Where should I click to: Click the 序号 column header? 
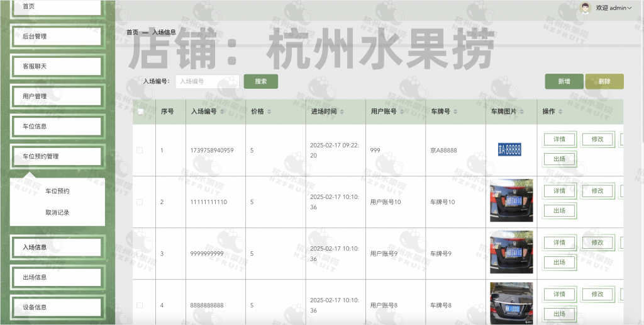167,111
